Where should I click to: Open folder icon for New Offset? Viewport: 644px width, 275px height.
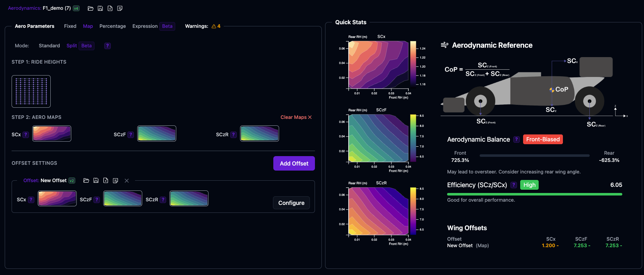coord(86,181)
